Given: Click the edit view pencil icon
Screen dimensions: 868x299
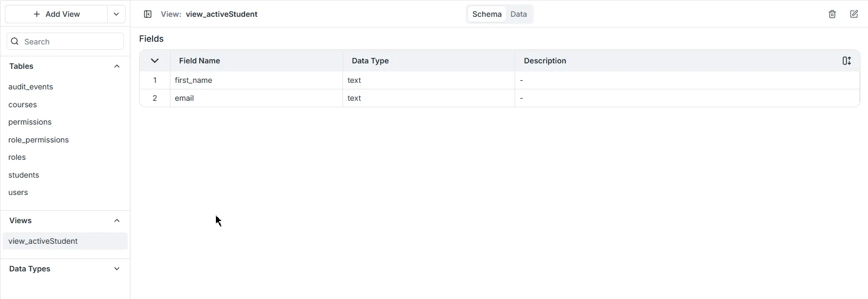Looking at the screenshot, I should coord(854,14).
